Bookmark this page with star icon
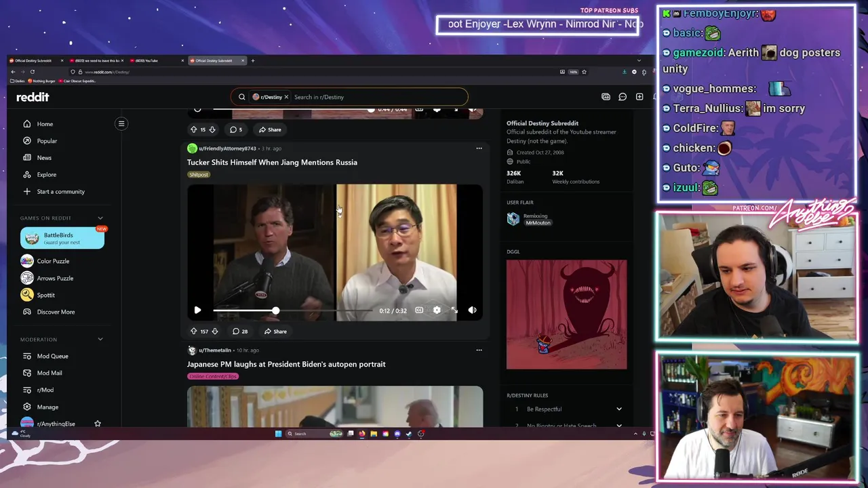Viewport: 868px width, 488px height. tap(584, 72)
